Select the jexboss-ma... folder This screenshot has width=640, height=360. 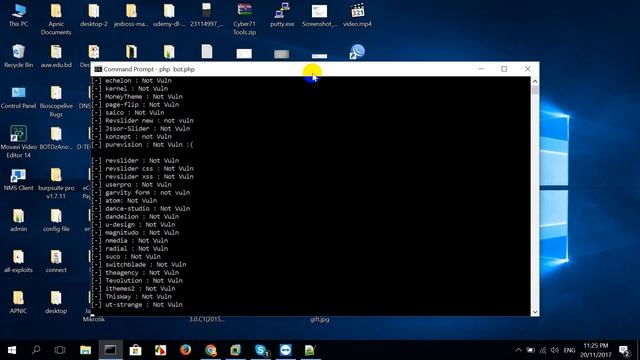coord(131,16)
